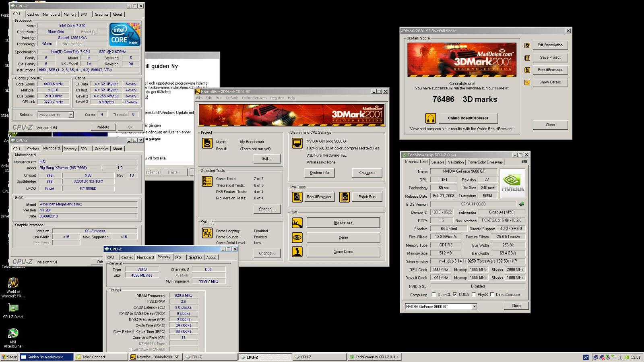The height and width of the screenshot is (362, 644).
Task: Click the ResultBrowser icon in score window
Action: coord(527,70)
